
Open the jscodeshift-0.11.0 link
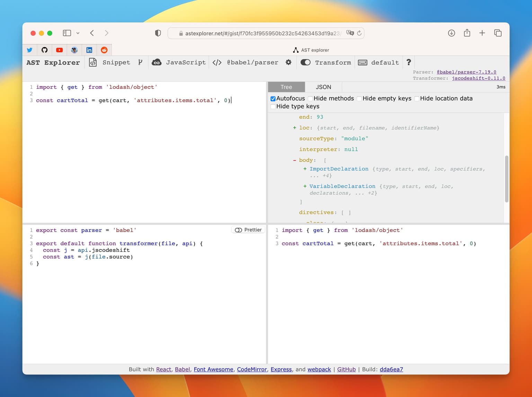click(479, 78)
